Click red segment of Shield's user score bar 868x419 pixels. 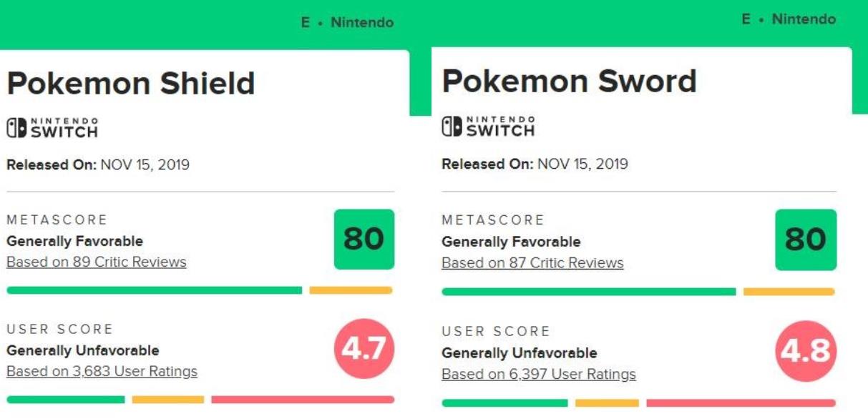point(302,400)
